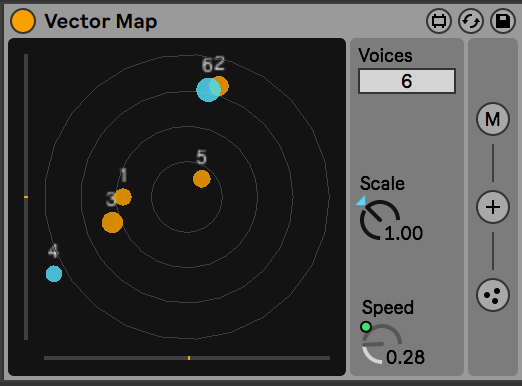Select the Voices number box

(407, 81)
